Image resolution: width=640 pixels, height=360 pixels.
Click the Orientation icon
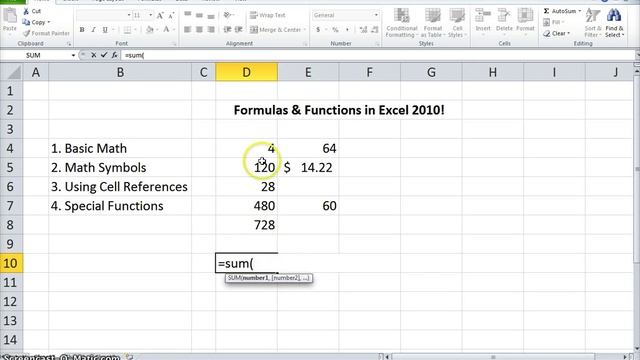pos(228,15)
